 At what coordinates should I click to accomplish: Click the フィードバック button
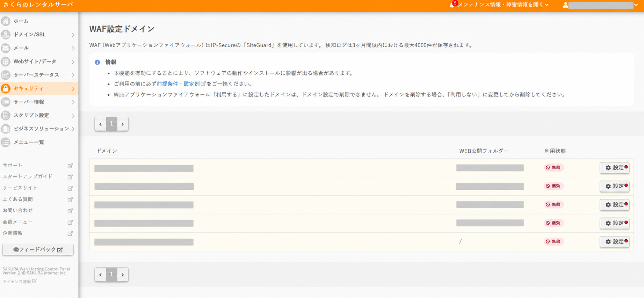point(38,249)
